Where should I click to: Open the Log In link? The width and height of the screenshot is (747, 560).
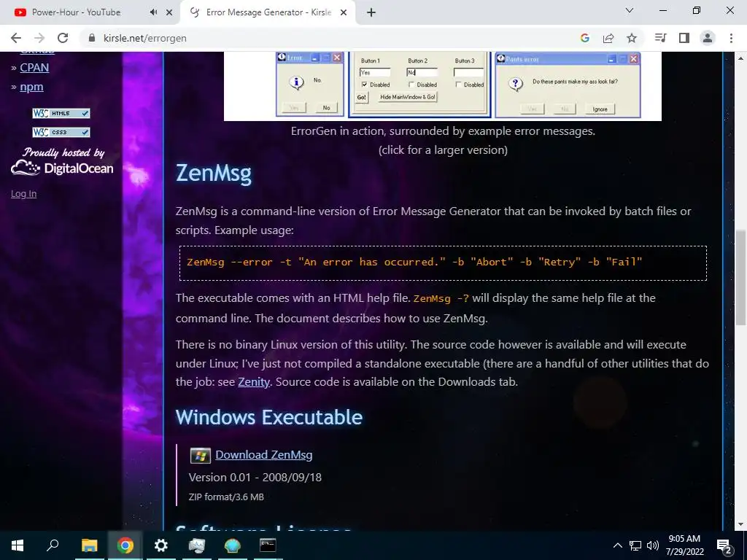click(24, 194)
